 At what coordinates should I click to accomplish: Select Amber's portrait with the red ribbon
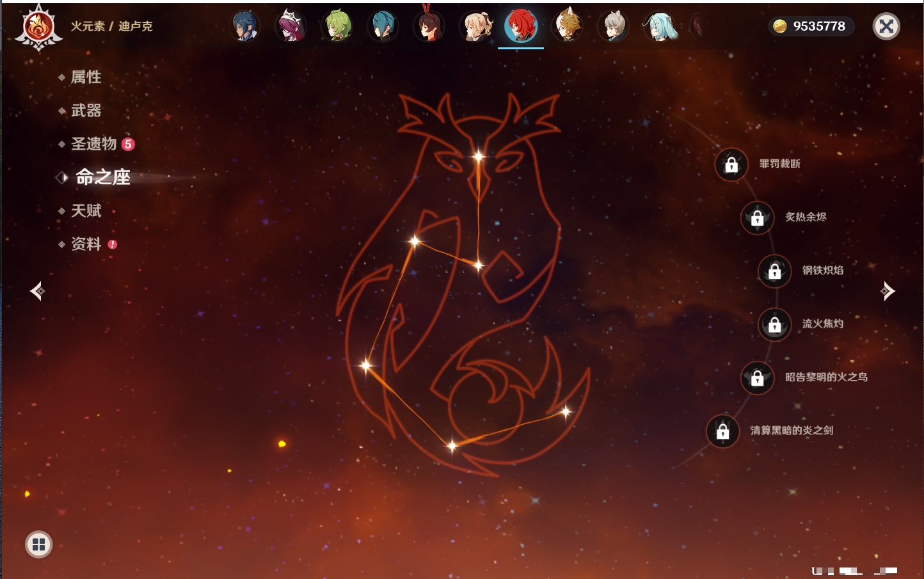pyautogui.click(x=429, y=26)
